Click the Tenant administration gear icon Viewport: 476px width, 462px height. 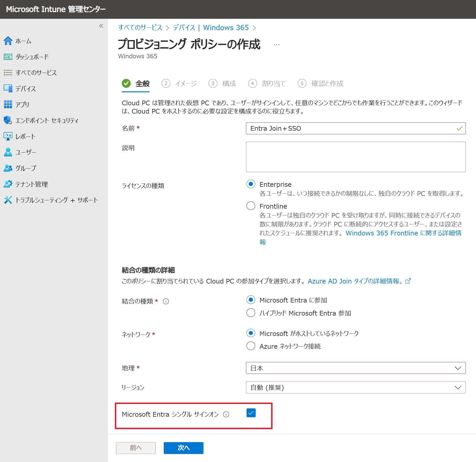[x=8, y=184]
